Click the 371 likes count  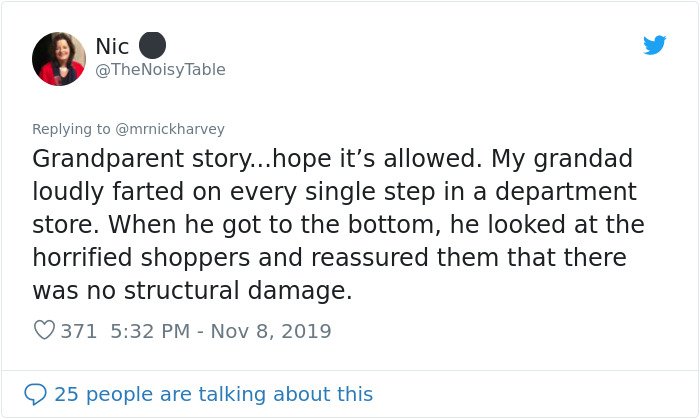pyautogui.click(x=79, y=331)
